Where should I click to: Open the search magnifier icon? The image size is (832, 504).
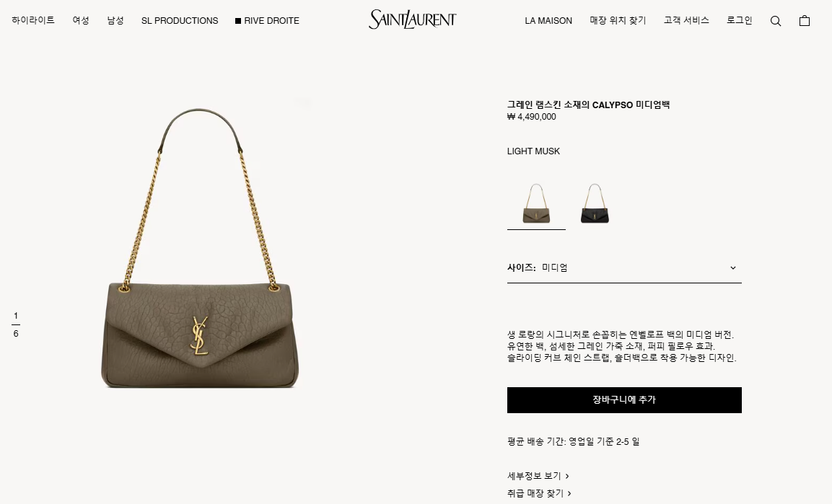click(x=775, y=21)
